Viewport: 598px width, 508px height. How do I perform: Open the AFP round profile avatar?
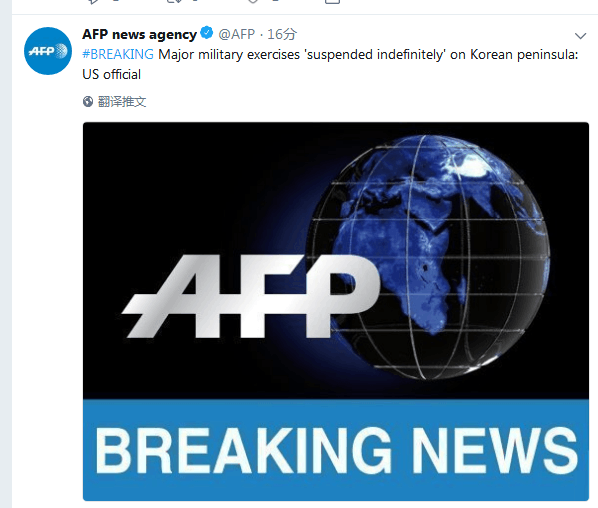coord(48,51)
